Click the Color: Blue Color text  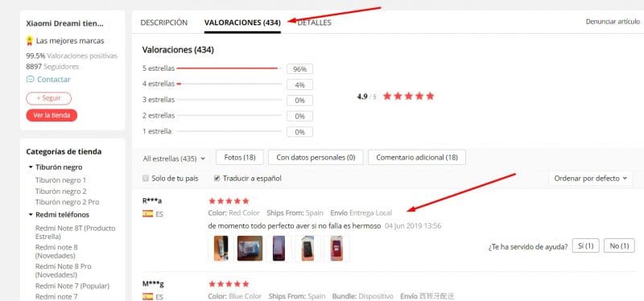coord(235,296)
